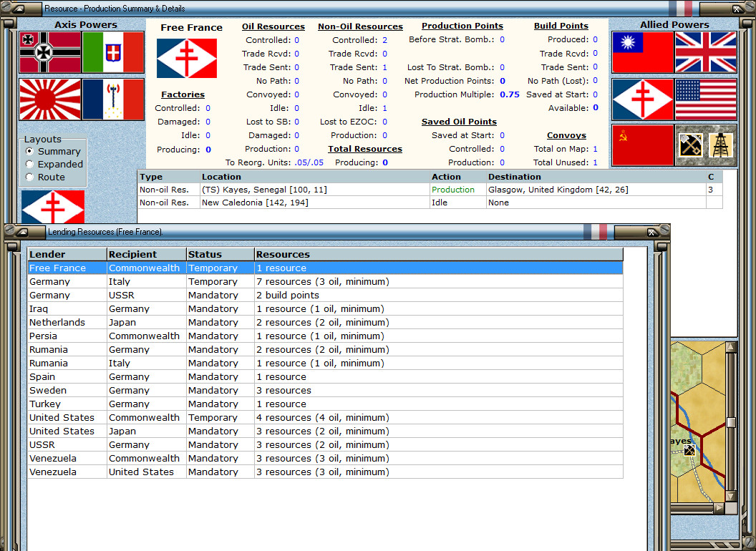Click the Destination column header

596,177
